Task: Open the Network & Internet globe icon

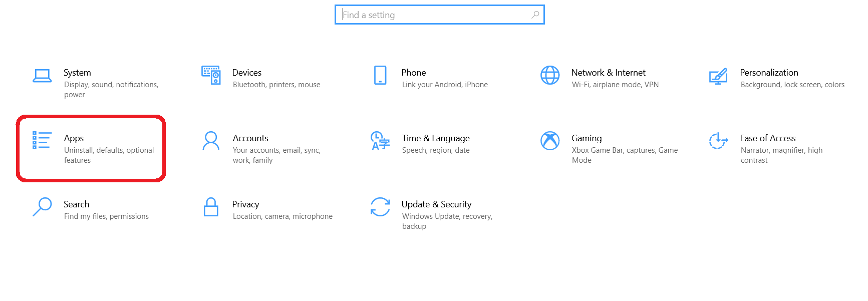Action: [550, 75]
